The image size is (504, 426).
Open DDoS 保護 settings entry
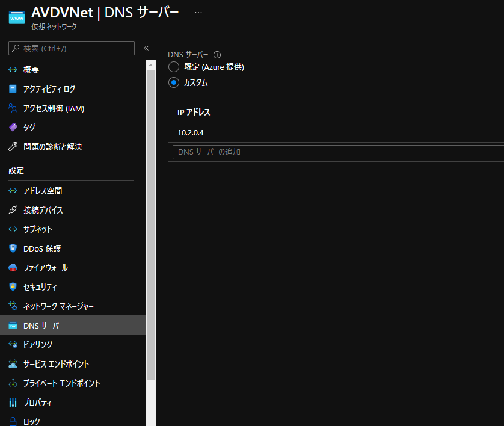click(x=42, y=248)
